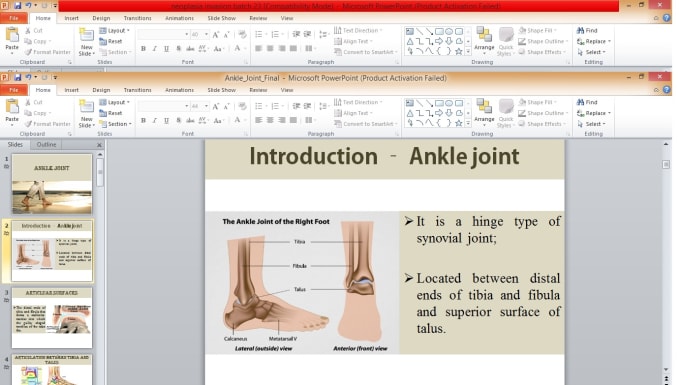Open Section dropdown in Ankle_Joint_Final ribbon

(115, 124)
